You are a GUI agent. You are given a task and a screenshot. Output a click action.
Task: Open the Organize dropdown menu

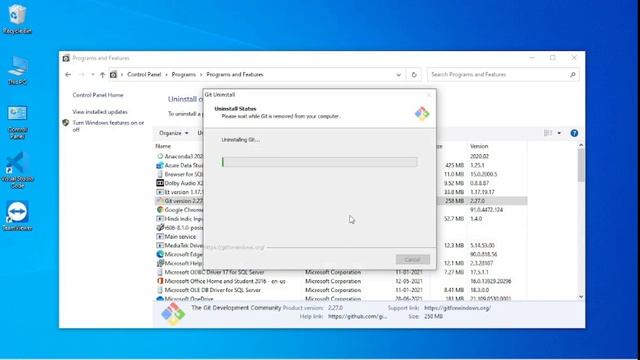coord(173,133)
